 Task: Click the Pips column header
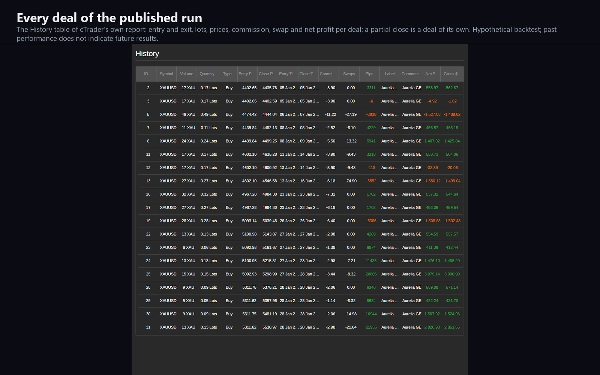coord(369,74)
